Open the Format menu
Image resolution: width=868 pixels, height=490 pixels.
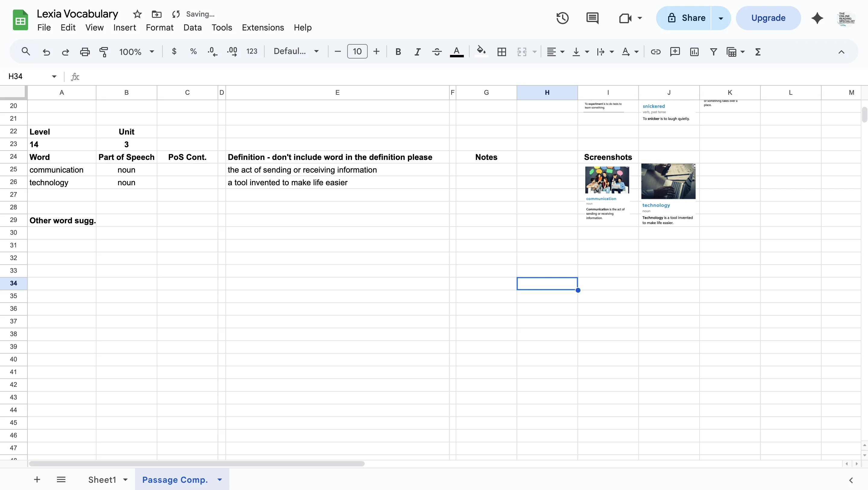[159, 27]
